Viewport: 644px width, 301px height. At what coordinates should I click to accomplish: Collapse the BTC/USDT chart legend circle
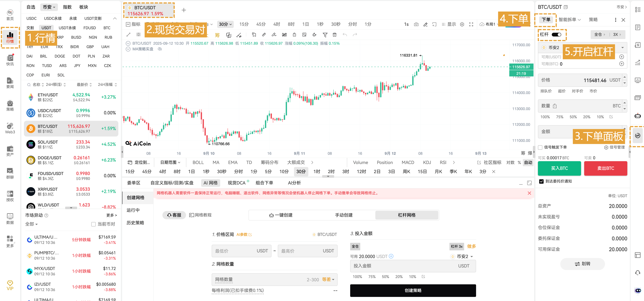tap(128, 43)
